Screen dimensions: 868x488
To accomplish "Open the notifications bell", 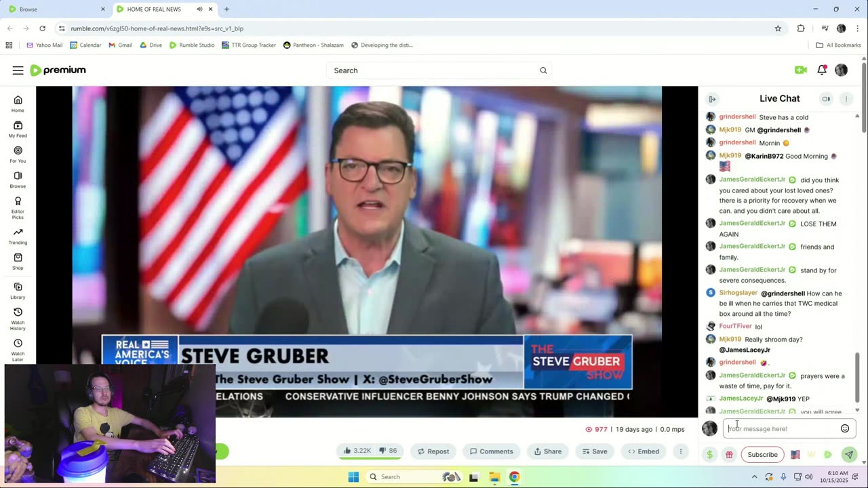I will [x=822, y=70].
